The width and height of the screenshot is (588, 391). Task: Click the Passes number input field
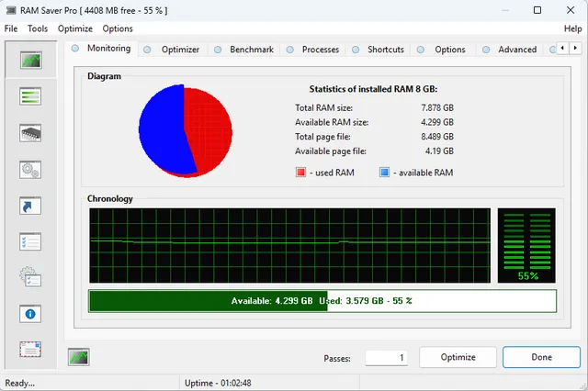coord(386,358)
